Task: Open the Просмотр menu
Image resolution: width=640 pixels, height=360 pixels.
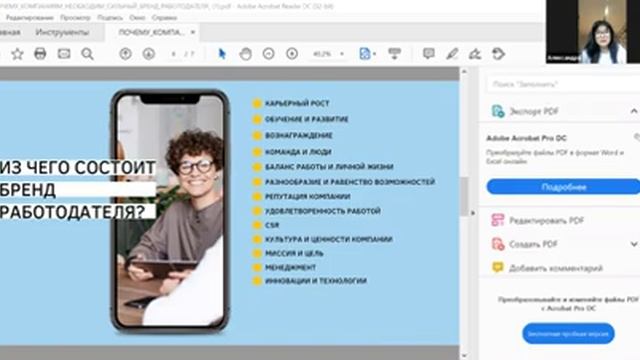Action: (75, 18)
